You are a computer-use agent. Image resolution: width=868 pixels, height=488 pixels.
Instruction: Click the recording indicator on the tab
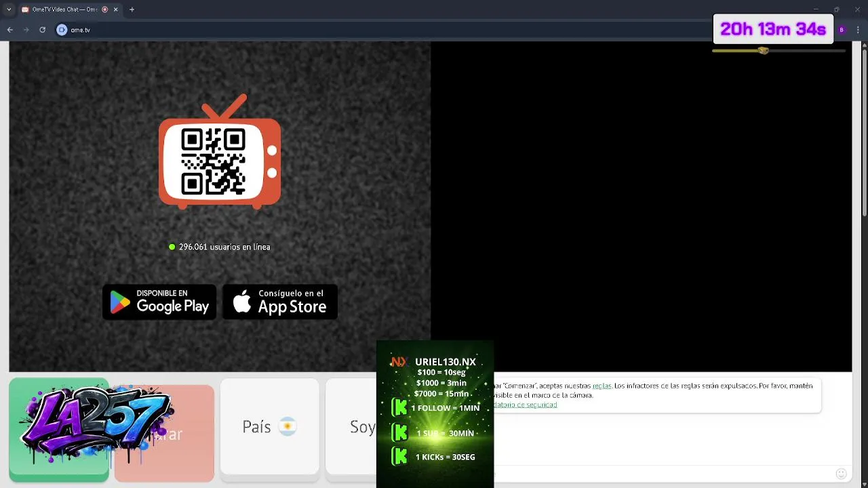tap(104, 9)
